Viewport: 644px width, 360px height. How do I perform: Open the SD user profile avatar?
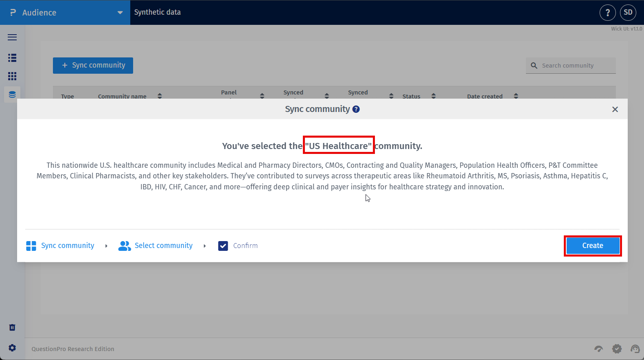[x=628, y=13]
